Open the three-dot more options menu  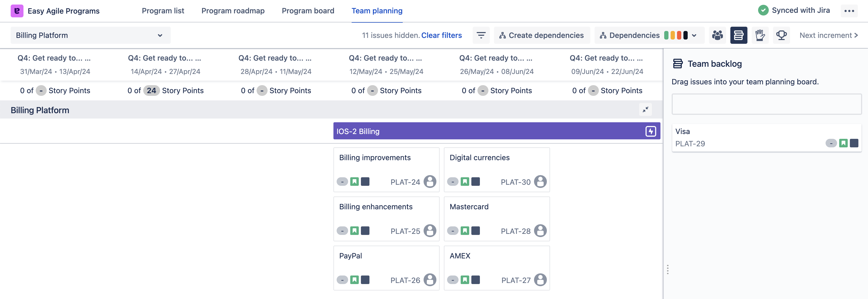click(849, 11)
